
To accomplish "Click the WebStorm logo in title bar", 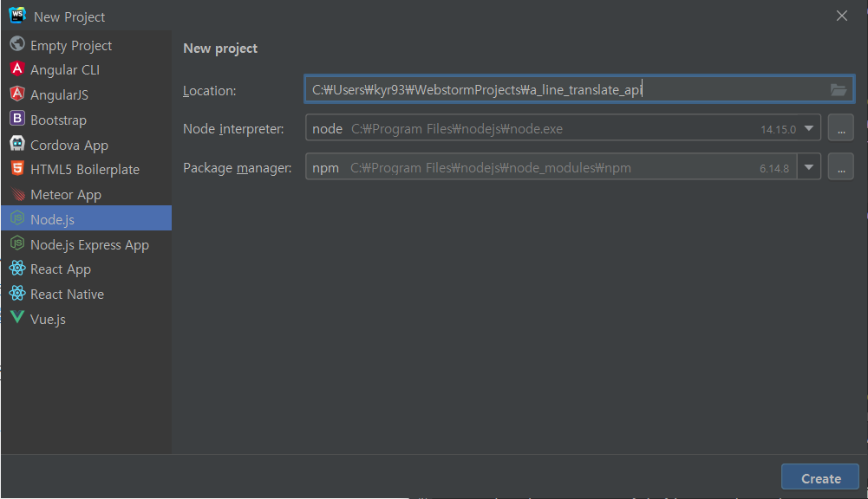I will [17, 16].
